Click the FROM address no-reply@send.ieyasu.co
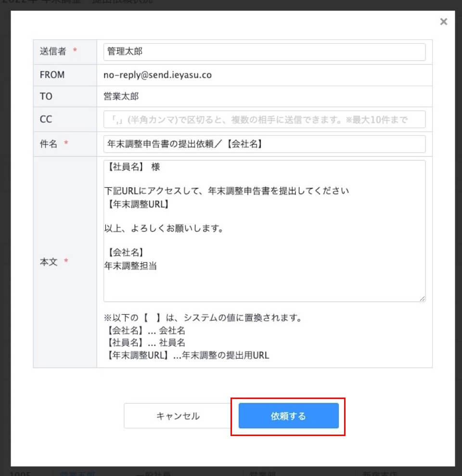The height and width of the screenshot is (476, 462). (157, 75)
